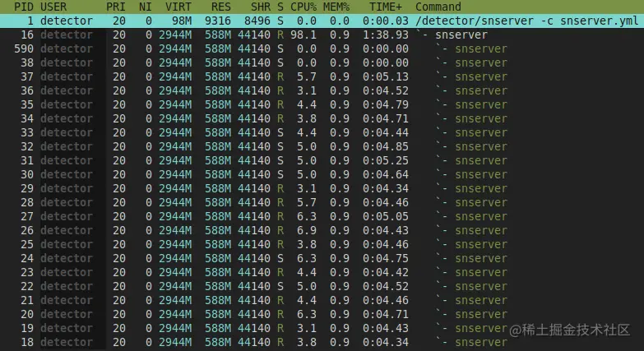Select thread row with PID 21
The image size is (644, 351).
click(x=322, y=300)
